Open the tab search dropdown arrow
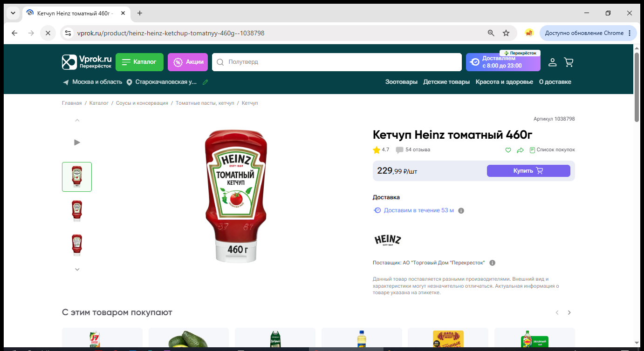Screen dimensions: 644x351 [x=13, y=13]
